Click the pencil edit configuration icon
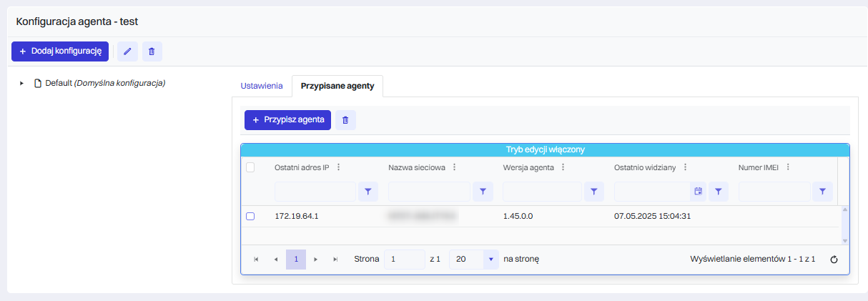The width and height of the screenshot is (868, 301). (127, 51)
